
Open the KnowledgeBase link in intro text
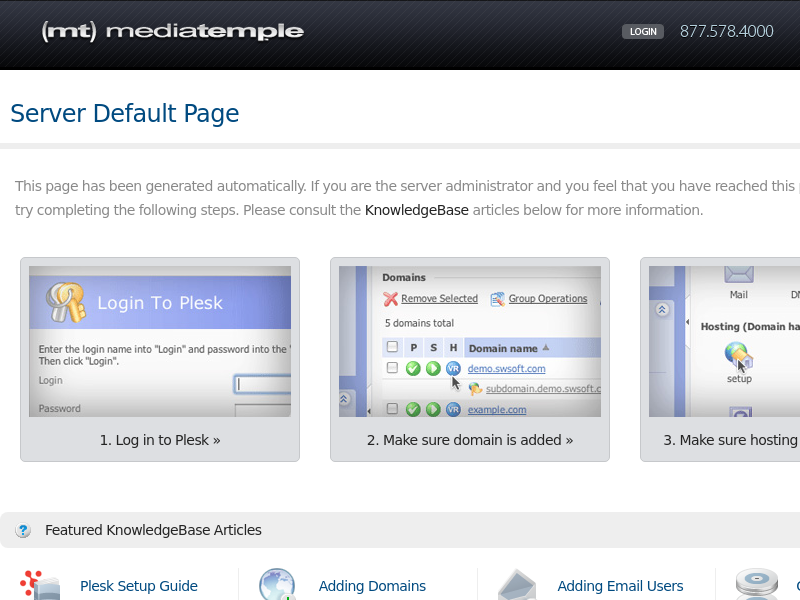tap(416, 210)
